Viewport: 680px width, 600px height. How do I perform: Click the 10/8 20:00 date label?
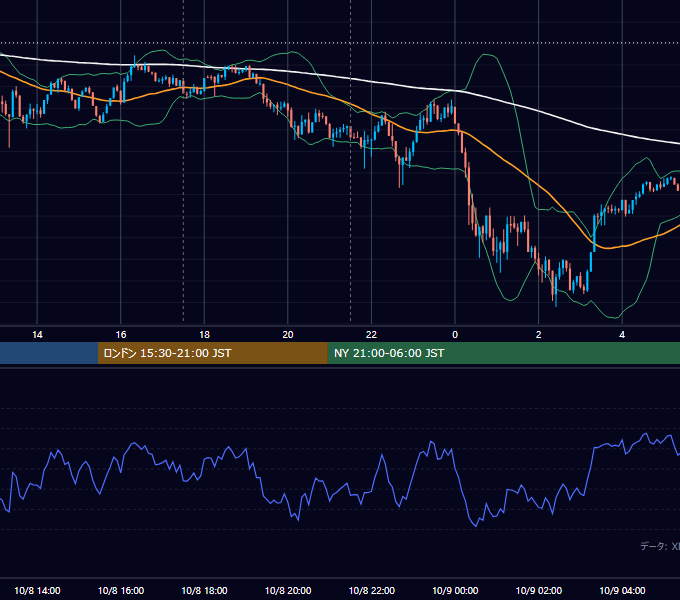[288, 590]
